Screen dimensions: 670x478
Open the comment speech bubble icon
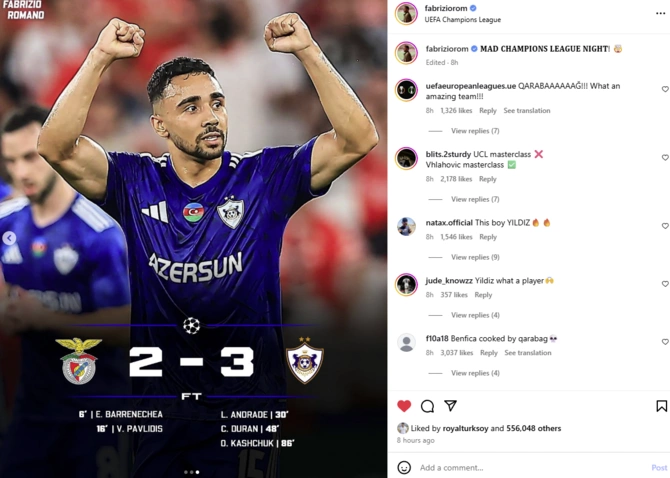pyautogui.click(x=427, y=406)
